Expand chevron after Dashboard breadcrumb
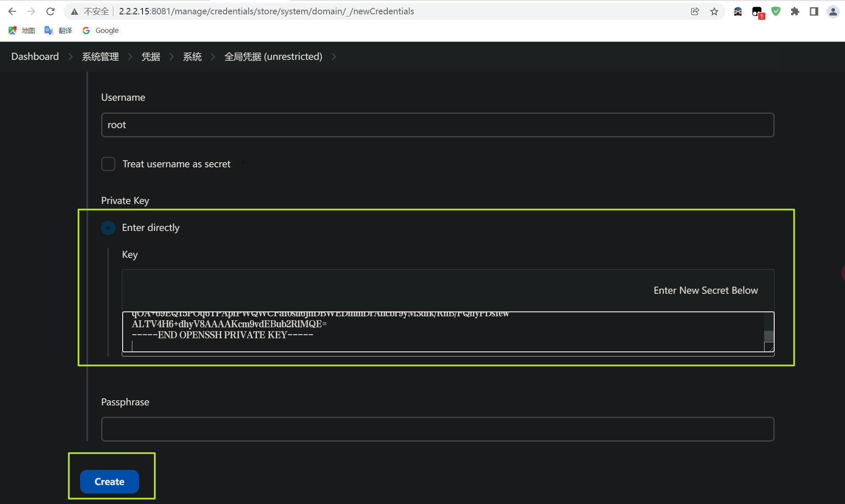This screenshot has height=504, width=845. click(70, 57)
